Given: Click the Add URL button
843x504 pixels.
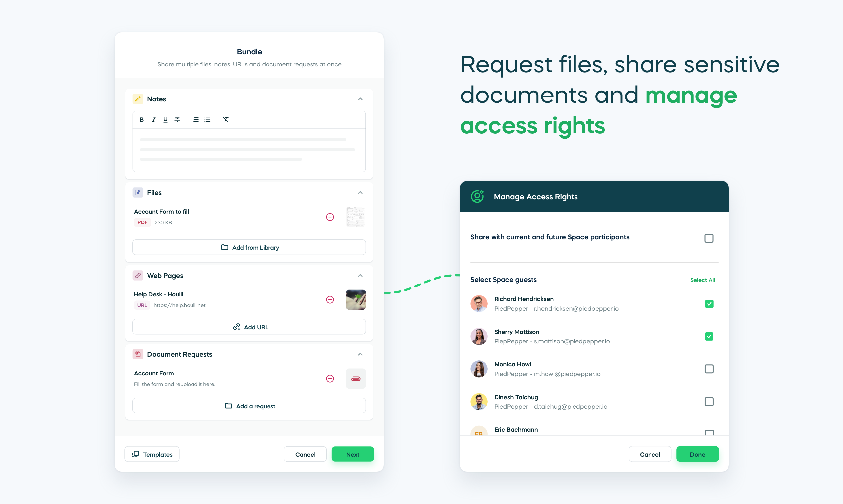Looking at the screenshot, I should pos(249,327).
